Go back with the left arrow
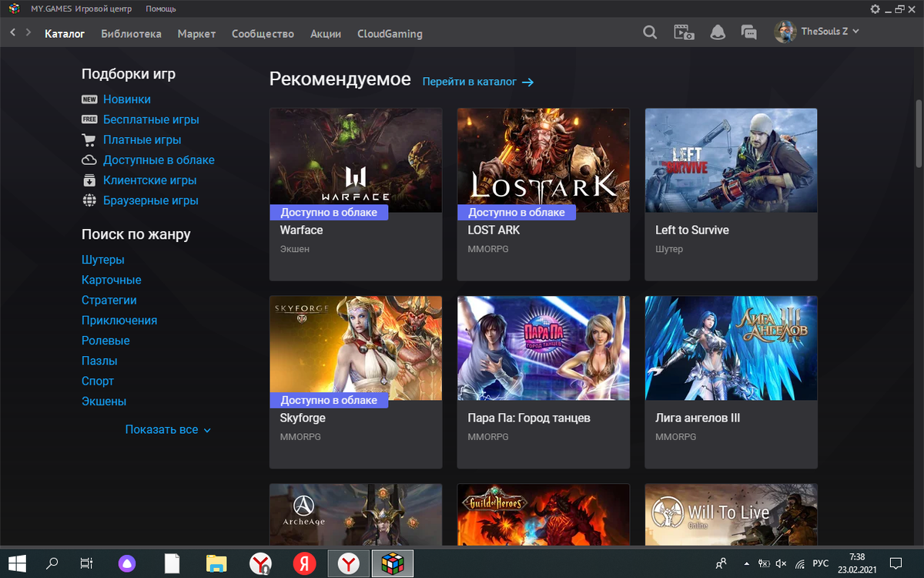Viewport: 924px width, 578px height. click(x=12, y=33)
